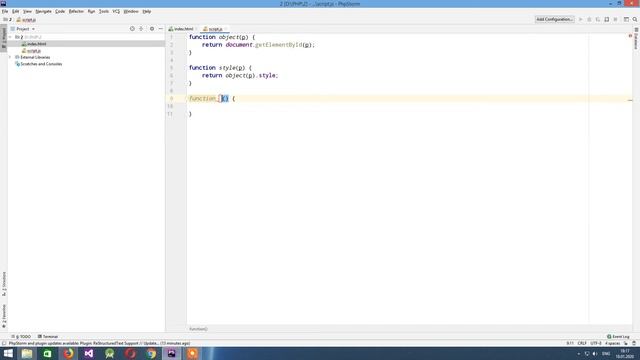Open the Terminal tool window
The image size is (640, 360).
tap(48, 337)
